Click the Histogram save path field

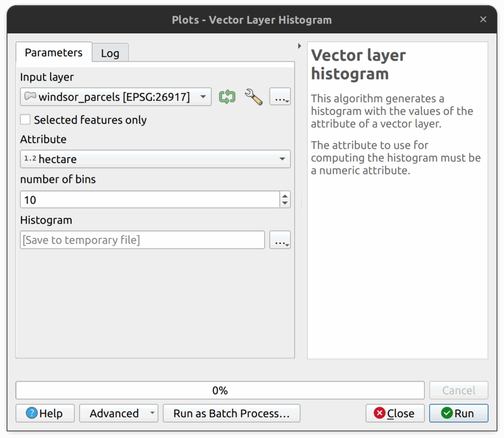[142, 240]
